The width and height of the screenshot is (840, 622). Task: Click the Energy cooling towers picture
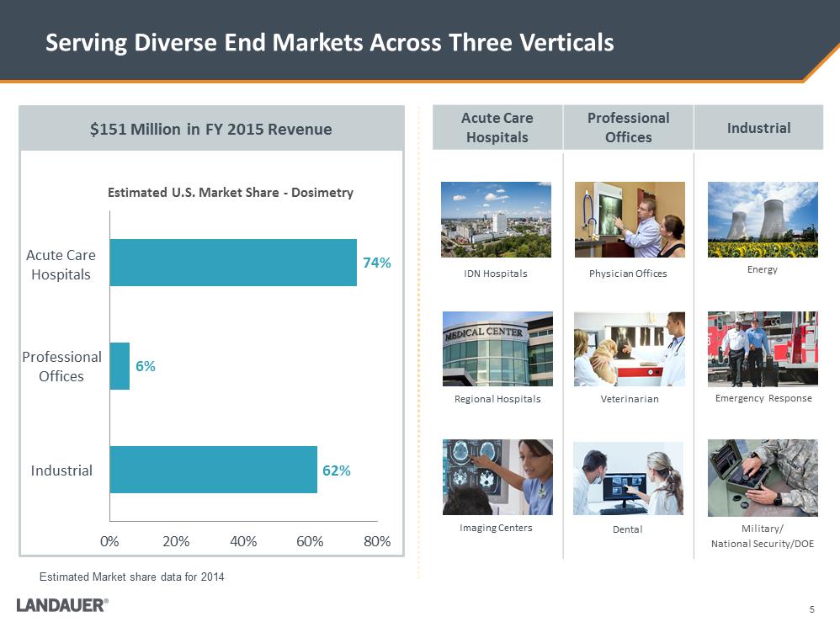click(x=763, y=219)
